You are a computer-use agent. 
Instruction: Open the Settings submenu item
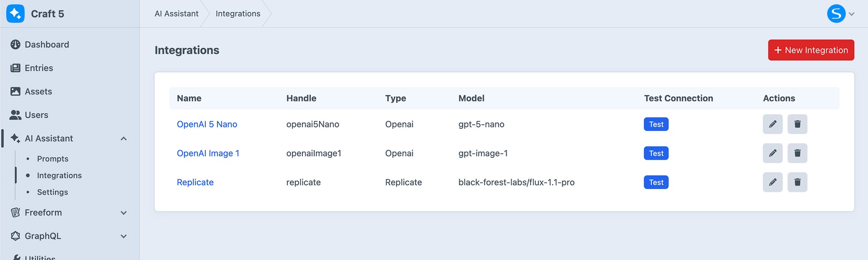52,192
